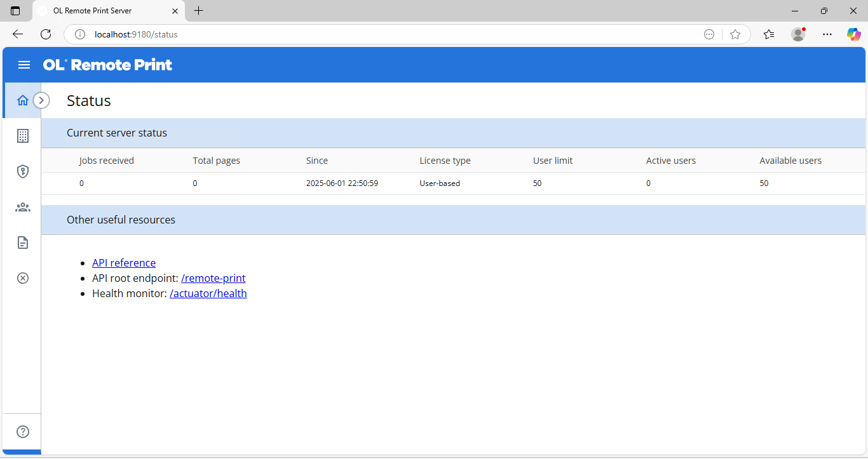Follow the /remote-print endpoint link
Screen dimensions: 868x459
(213, 278)
